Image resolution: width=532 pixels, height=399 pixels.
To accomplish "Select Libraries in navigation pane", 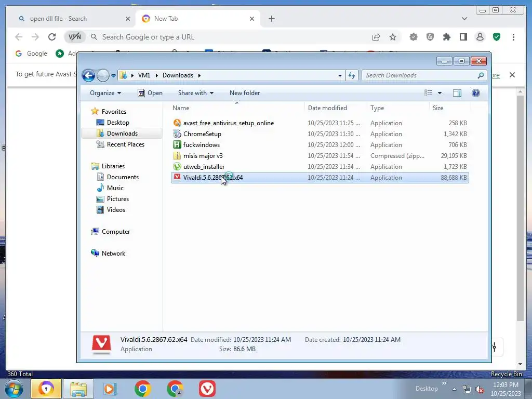I will (x=108, y=166).
